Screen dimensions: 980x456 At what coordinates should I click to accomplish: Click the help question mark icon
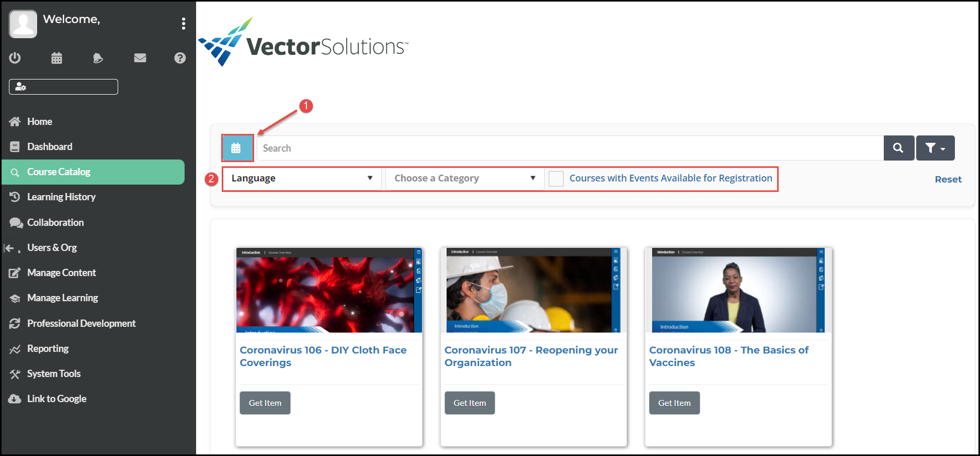(x=180, y=58)
